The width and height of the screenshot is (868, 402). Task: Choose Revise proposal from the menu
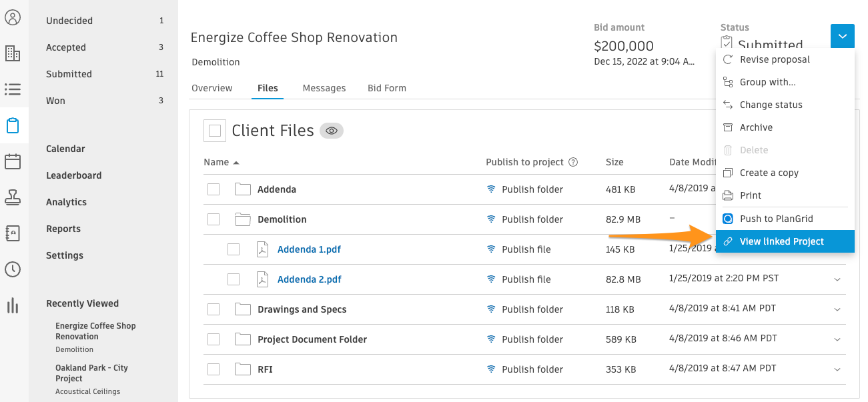pos(785,59)
